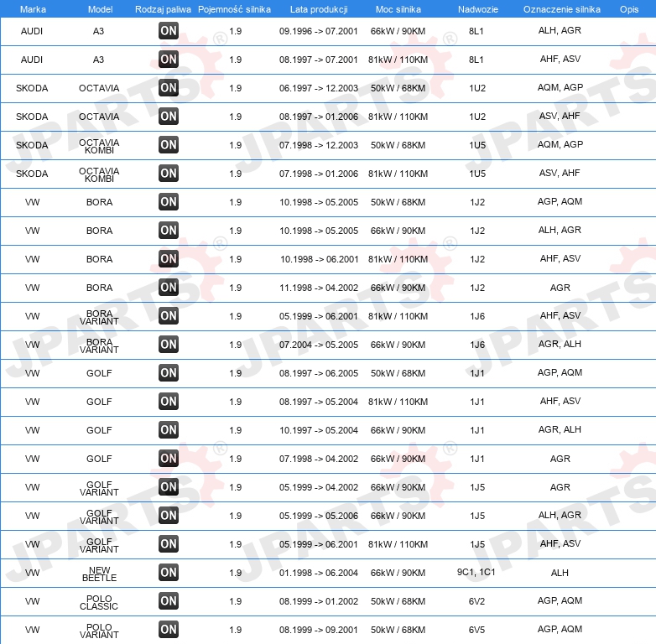The width and height of the screenshot is (656, 644).
Task: Click engine code AGR in Bora 11.1998 row
Action: [560, 288]
